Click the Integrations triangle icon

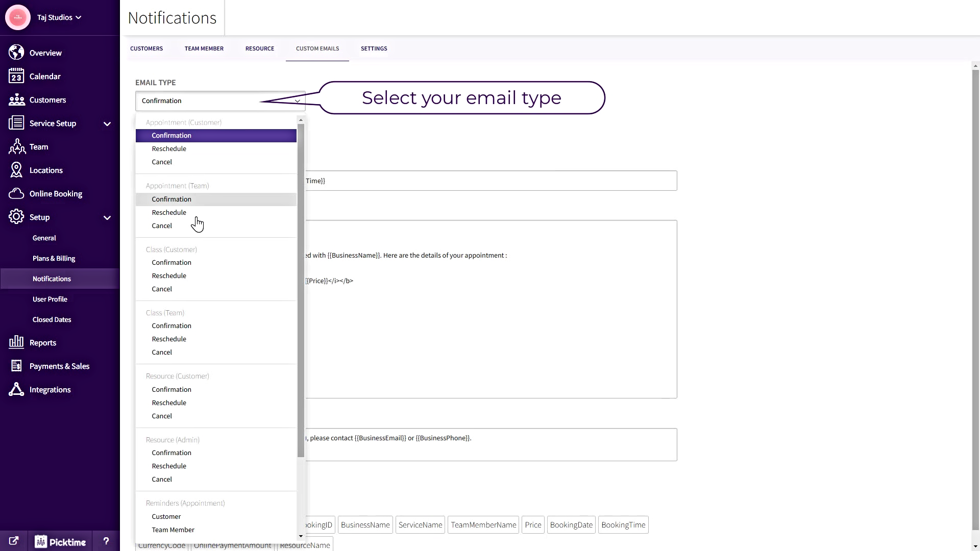(16, 390)
